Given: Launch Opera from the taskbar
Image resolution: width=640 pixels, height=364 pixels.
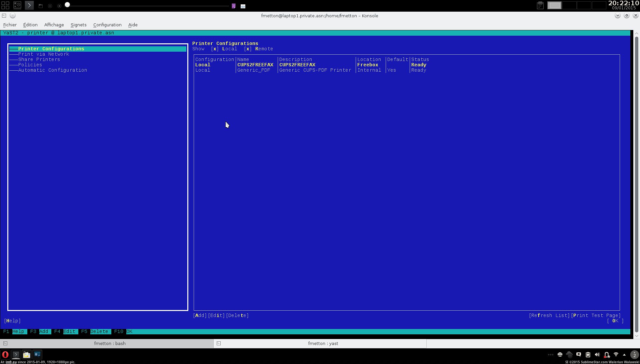Looking at the screenshot, I should pyautogui.click(x=5, y=355).
